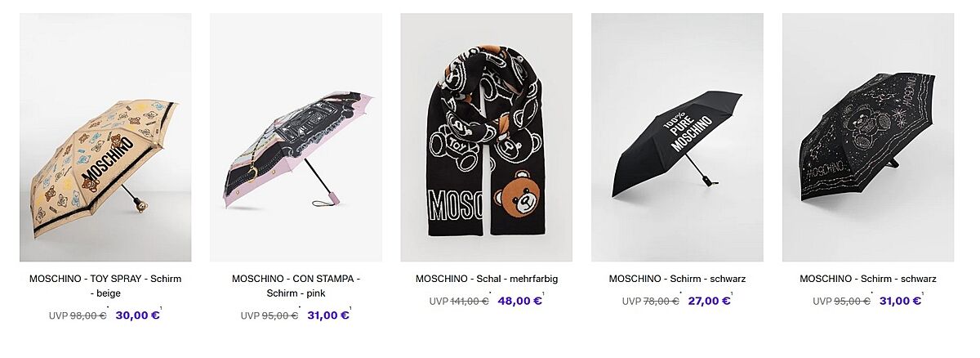The width and height of the screenshot is (980, 358).
Task: Click the 48,00 € scarf price
Action: point(519,301)
